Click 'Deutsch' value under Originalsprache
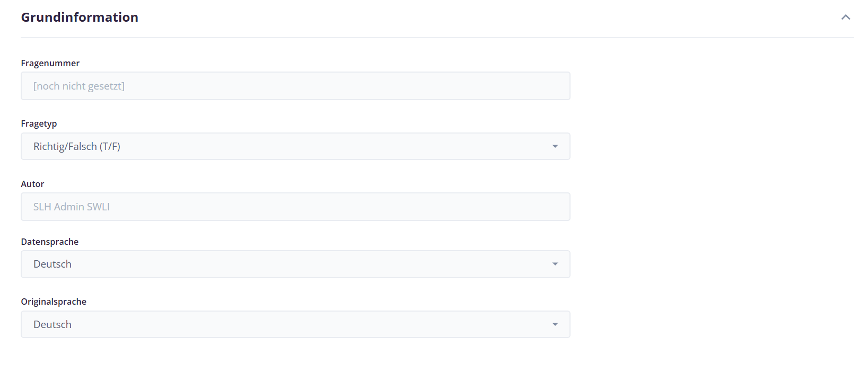 point(52,324)
